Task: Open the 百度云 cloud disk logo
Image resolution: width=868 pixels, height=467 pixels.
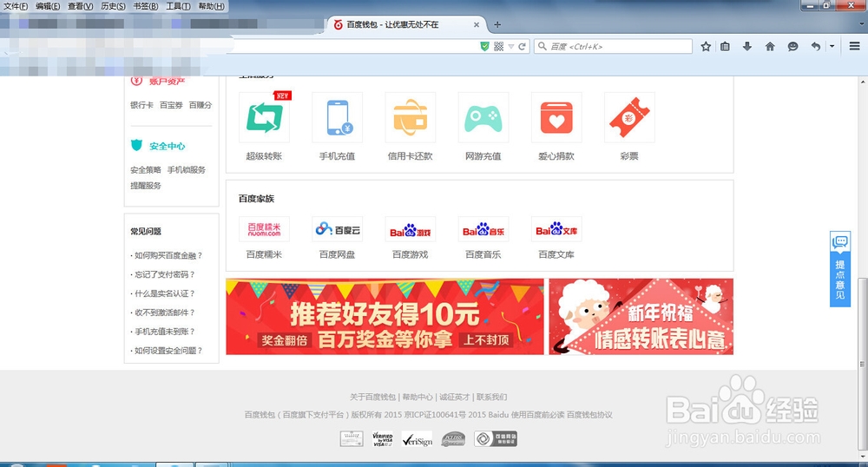Action: coord(337,229)
